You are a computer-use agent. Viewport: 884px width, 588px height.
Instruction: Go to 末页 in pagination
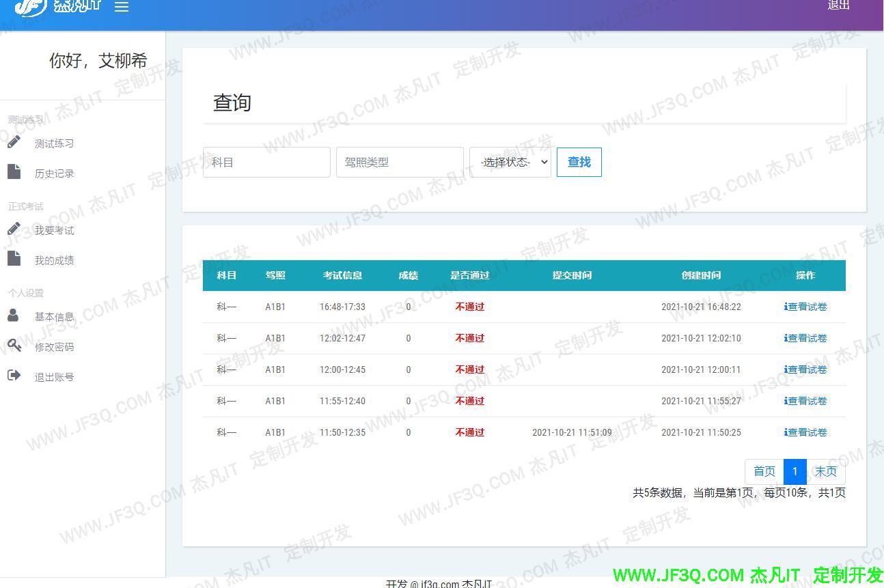pos(825,471)
